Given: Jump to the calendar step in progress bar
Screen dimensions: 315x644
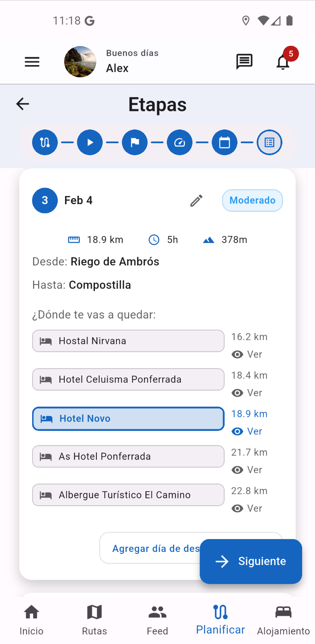Looking at the screenshot, I should 225,142.
